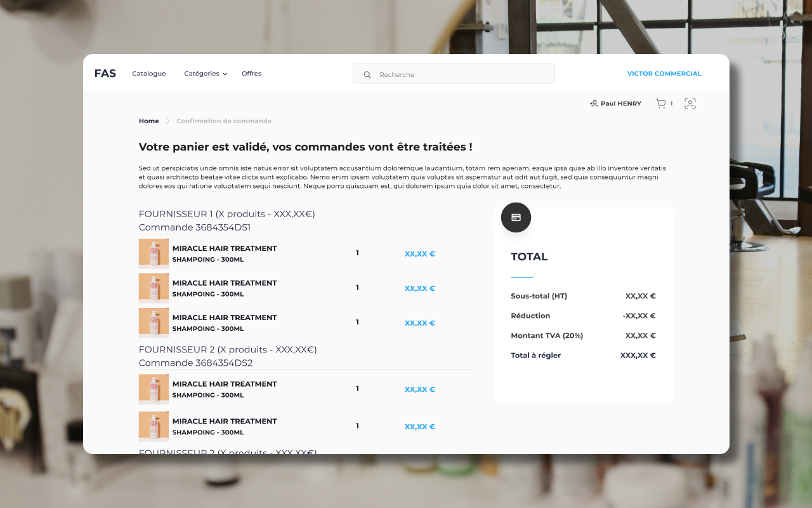
Task: Expand the Catégories dropdown
Action: click(x=204, y=73)
